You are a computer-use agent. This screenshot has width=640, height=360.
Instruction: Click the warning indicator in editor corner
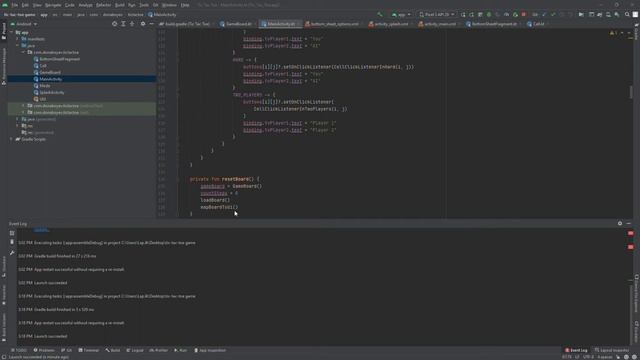click(613, 33)
